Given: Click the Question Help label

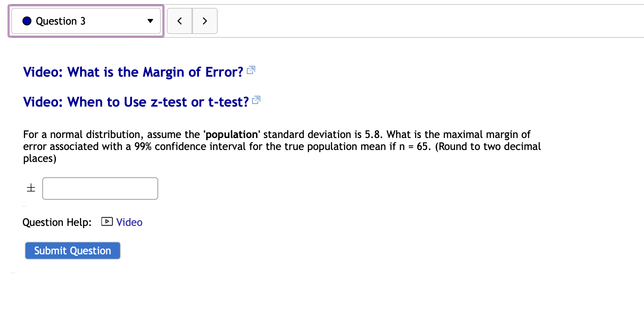Looking at the screenshot, I should [x=56, y=222].
